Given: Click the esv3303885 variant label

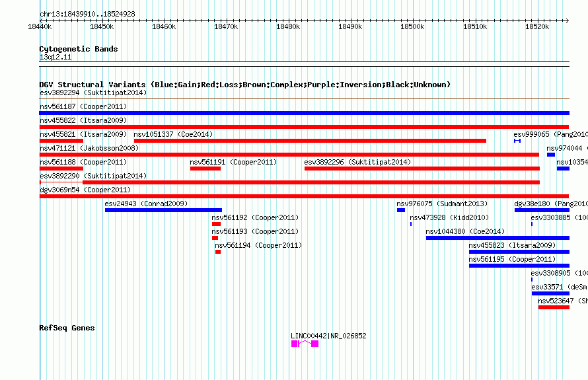Looking at the screenshot, I should point(559,217).
